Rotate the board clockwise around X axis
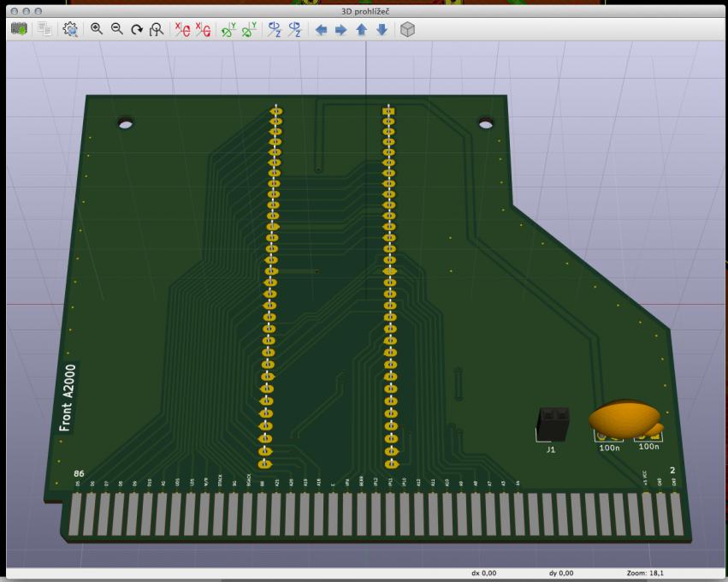The height and width of the screenshot is (582, 728). point(182,29)
